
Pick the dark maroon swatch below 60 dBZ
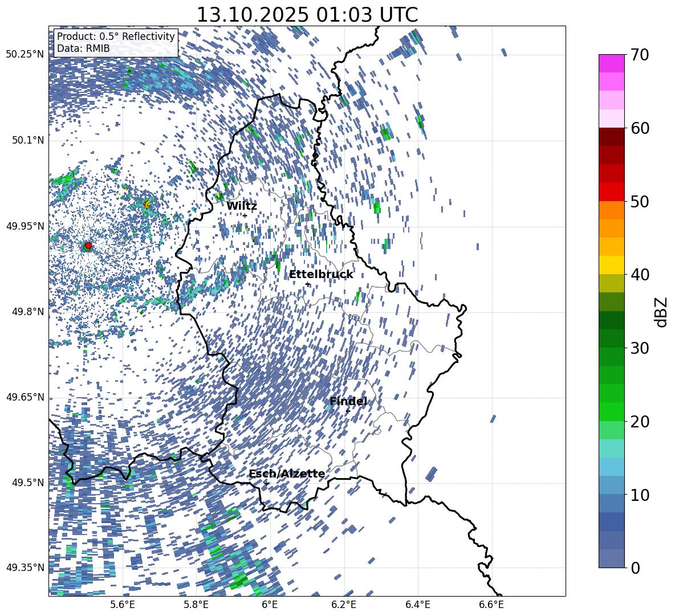[611, 137]
